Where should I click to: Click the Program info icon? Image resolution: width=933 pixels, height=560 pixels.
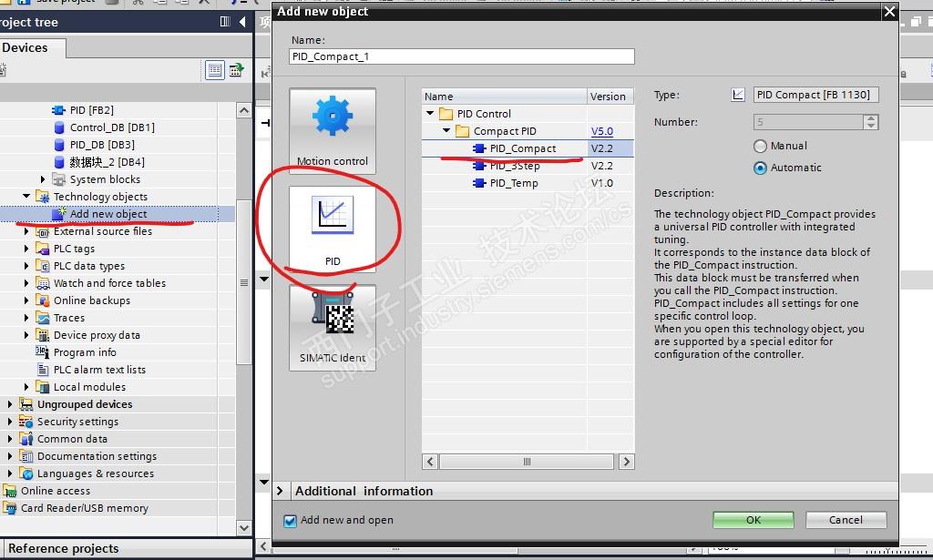[x=42, y=351]
